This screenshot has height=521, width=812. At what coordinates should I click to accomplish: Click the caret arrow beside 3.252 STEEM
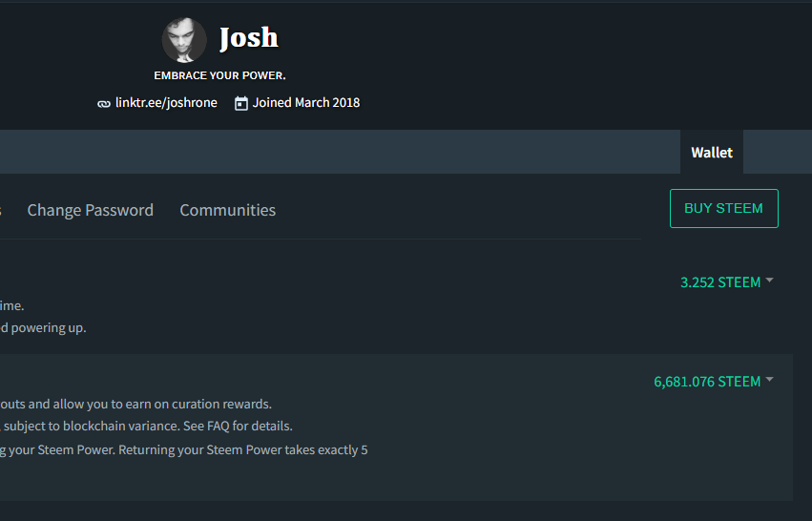click(x=770, y=281)
